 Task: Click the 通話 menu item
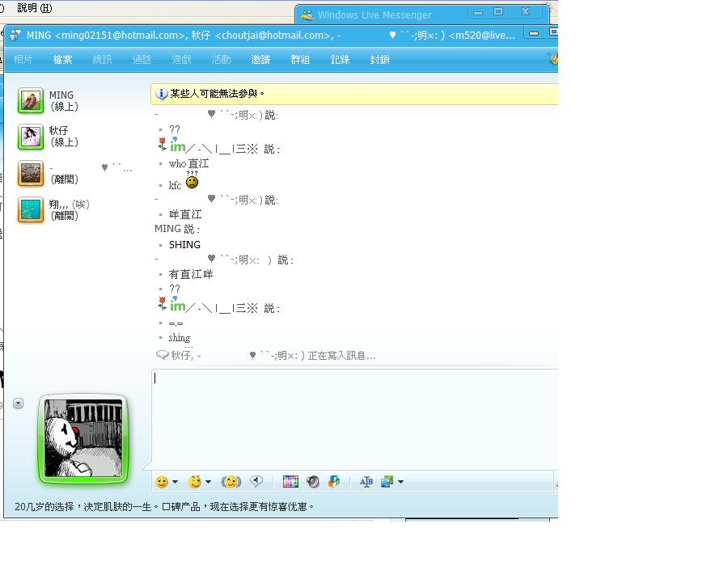[x=142, y=59]
